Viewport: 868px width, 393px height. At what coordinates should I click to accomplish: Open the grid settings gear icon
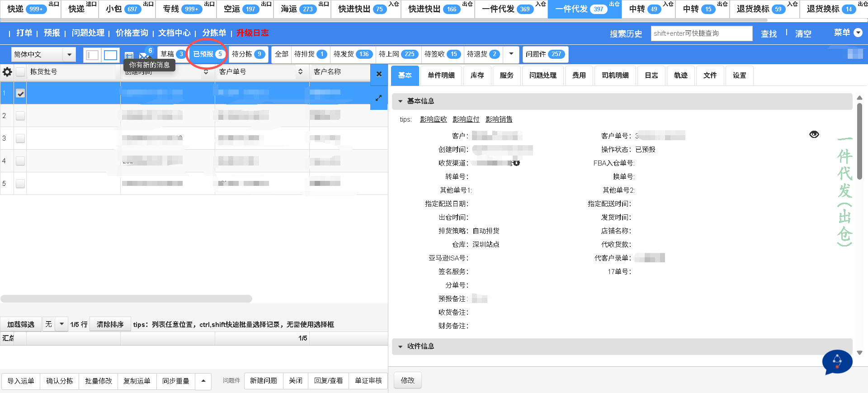tap(7, 72)
